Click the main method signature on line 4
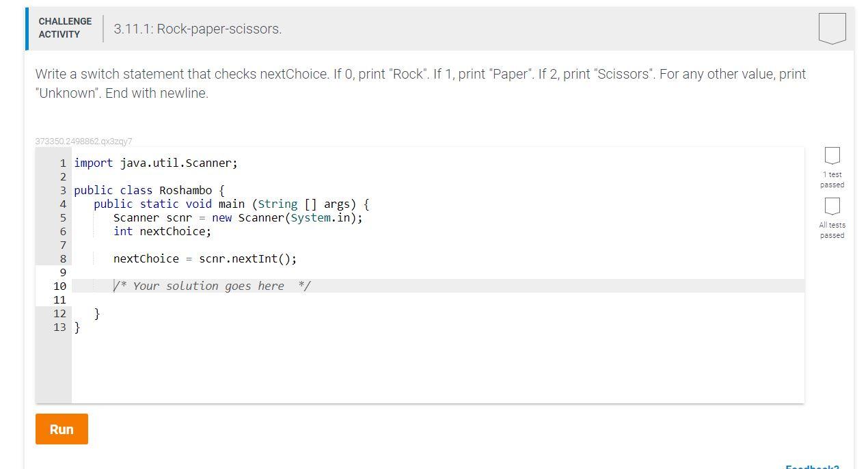Screen dimensions: 868x469 click(232, 204)
